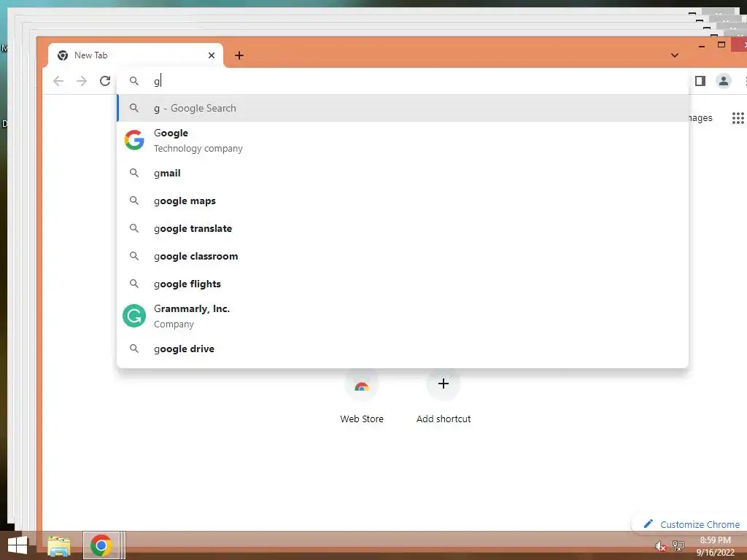747x560 pixels.
Task: Open the Google apps grid icon
Action: 738,117
